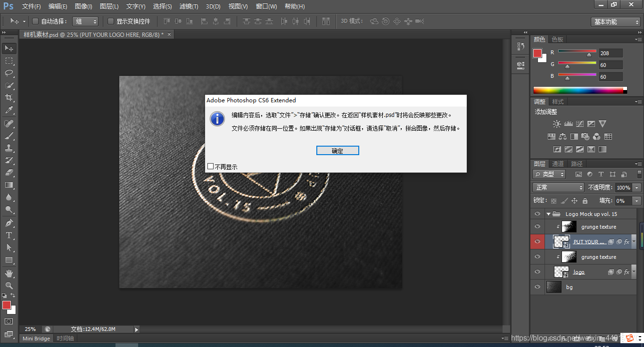Lock all for the layer
644x347 pixels.
(585, 201)
